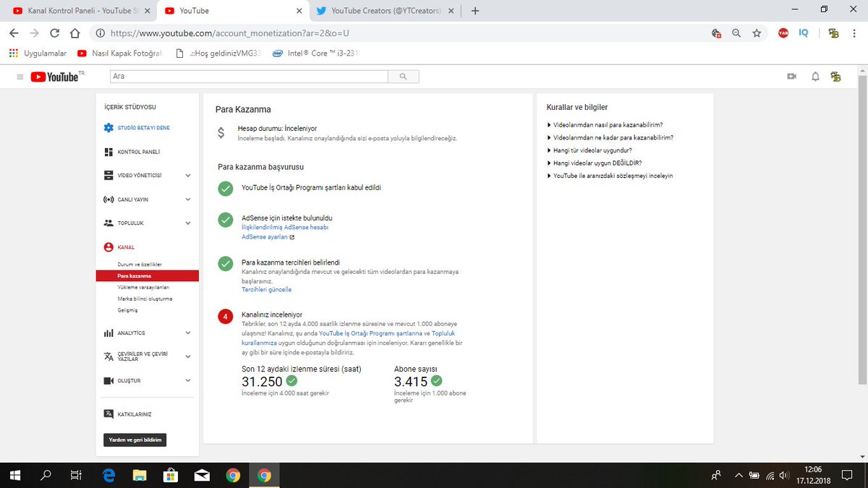Reload the page

tap(54, 33)
